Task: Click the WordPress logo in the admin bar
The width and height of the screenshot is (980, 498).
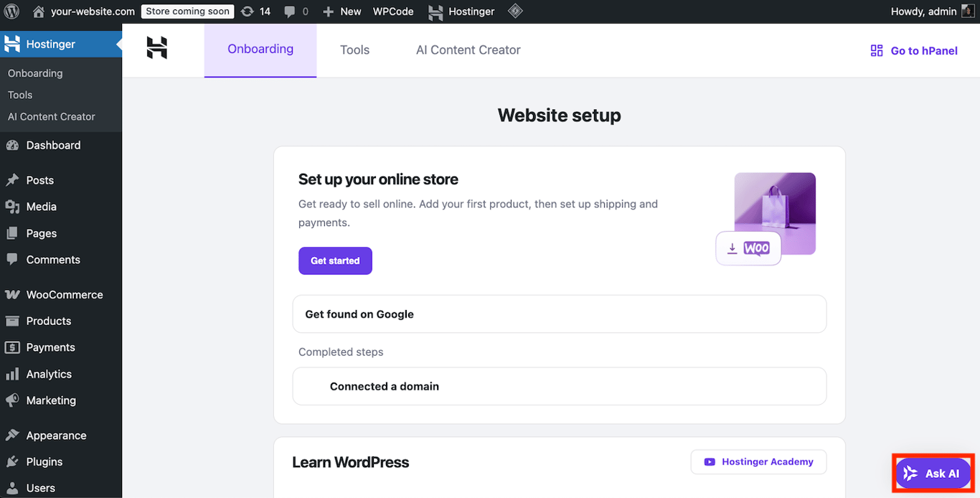Action: [x=10, y=11]
